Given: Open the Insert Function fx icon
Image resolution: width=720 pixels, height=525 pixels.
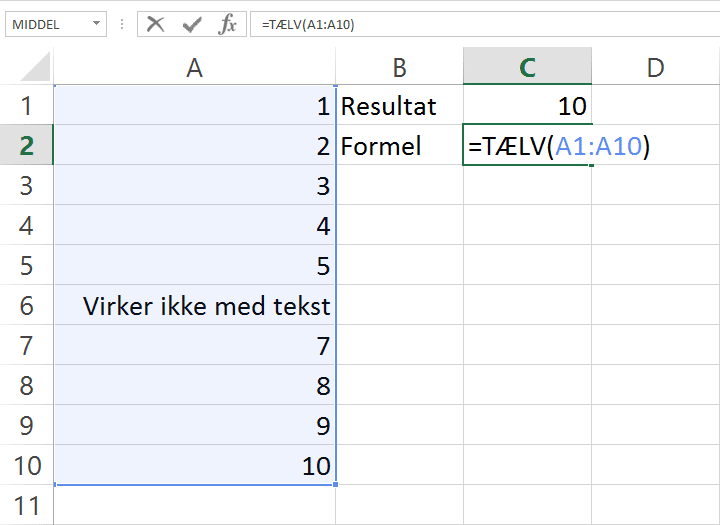Looking at the screenshot, I should [228, 24].
